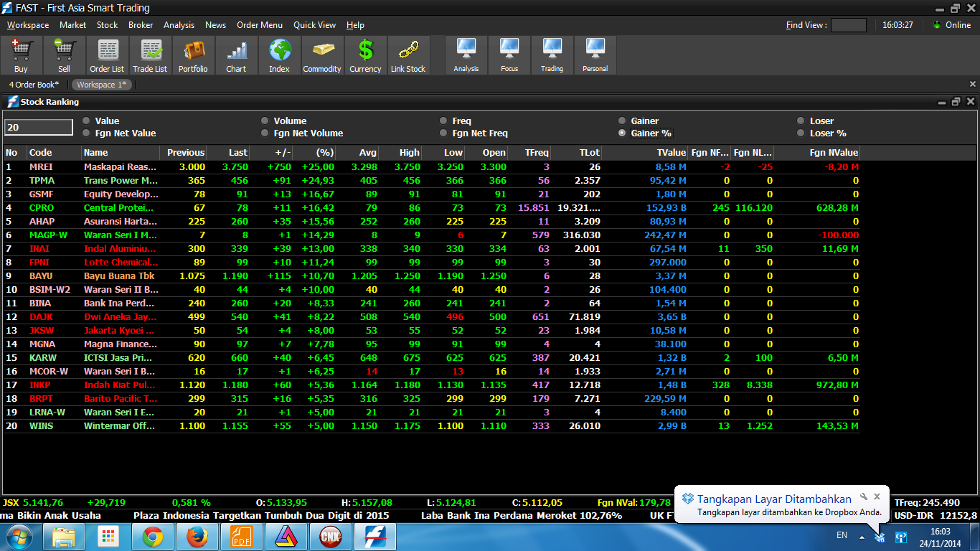This screenshot has width=980, height=551.
Task: Click the Find View input box
Action: tap(848, 25)
